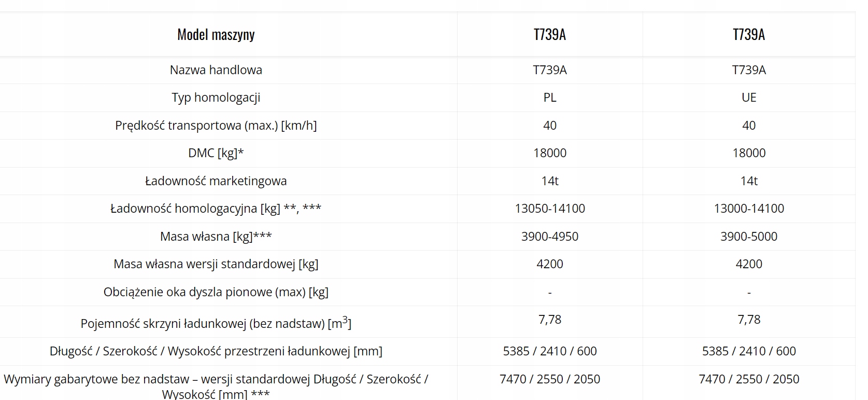
Task: Click the '3900-5000' weight value
Action: (748, 237)
